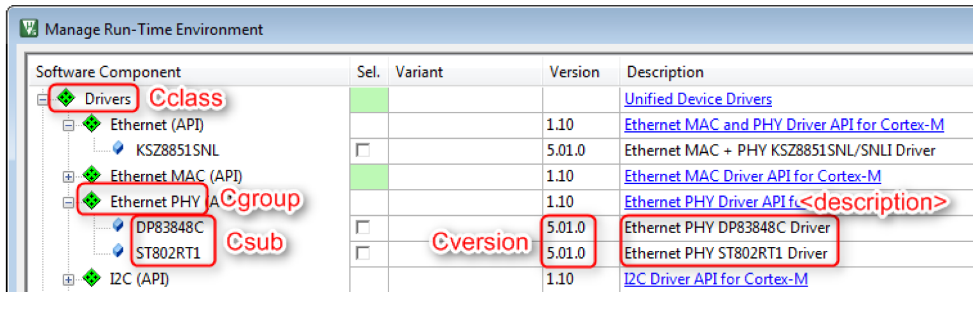This screenshot has height=310, width=980.
Task: Click the DP83848C blue component icon
Action: click(x=118, y=227)
